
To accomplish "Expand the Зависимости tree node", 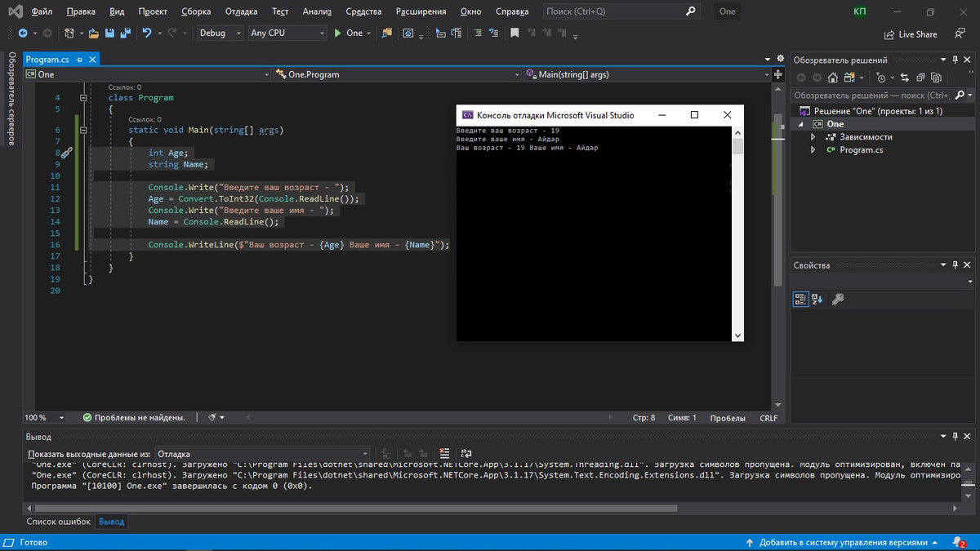I will click(813, 137).
